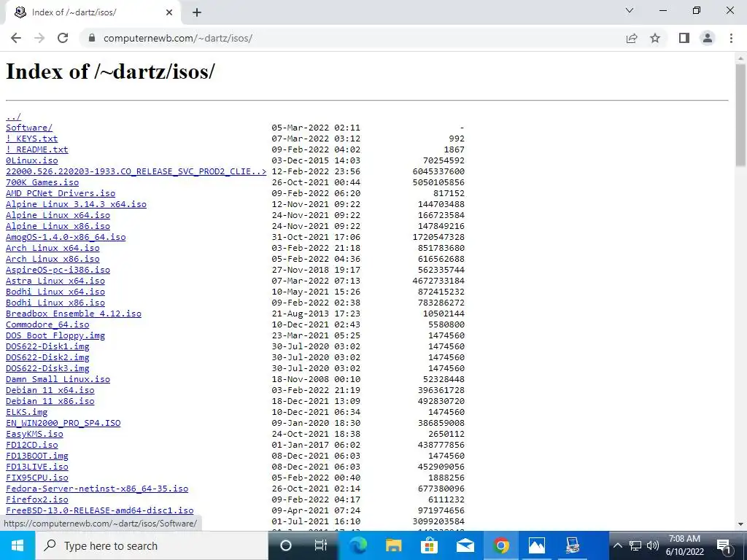Open File Explorer from the taskbar
The width and height of the screenshot is (747, 560).
tap(393, 545)
